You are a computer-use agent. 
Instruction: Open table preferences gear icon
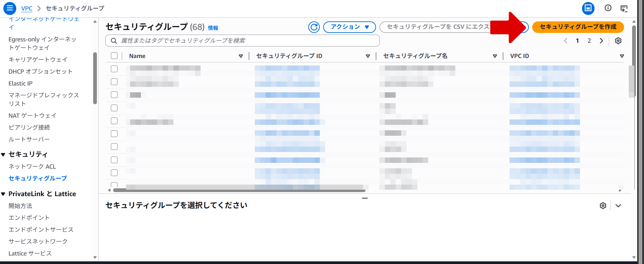tap(618, 41)
